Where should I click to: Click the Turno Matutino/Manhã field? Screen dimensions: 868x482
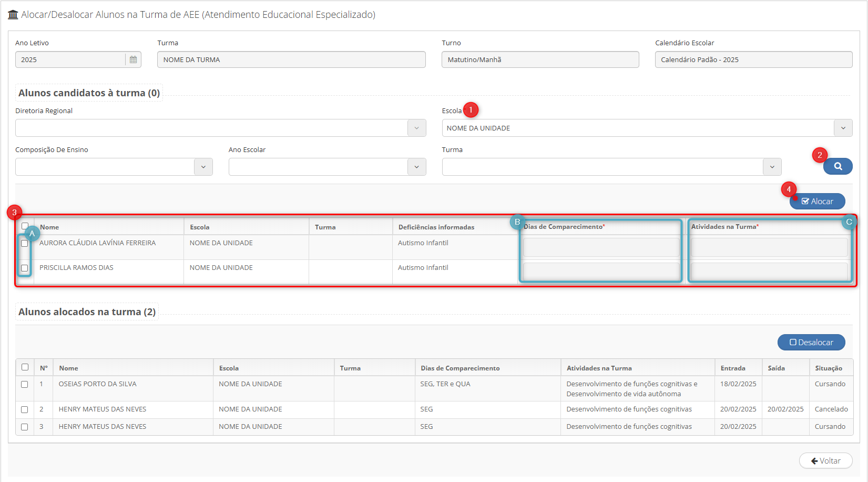coord(540,59)
